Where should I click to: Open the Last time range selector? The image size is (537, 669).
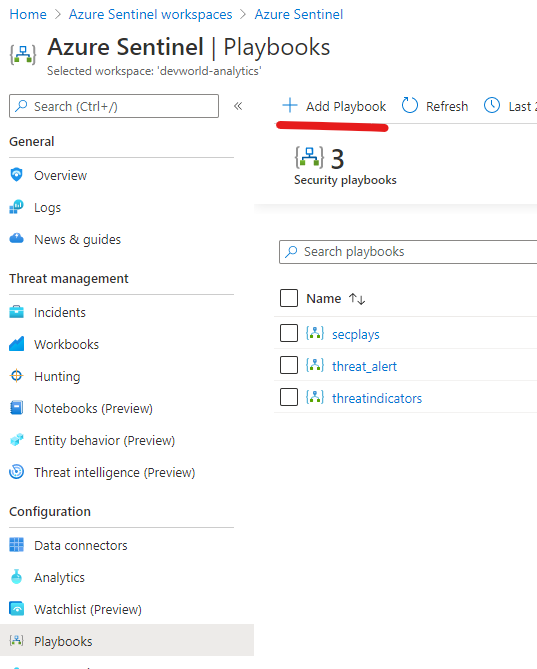pyautogui.click(x=510, y=106)
